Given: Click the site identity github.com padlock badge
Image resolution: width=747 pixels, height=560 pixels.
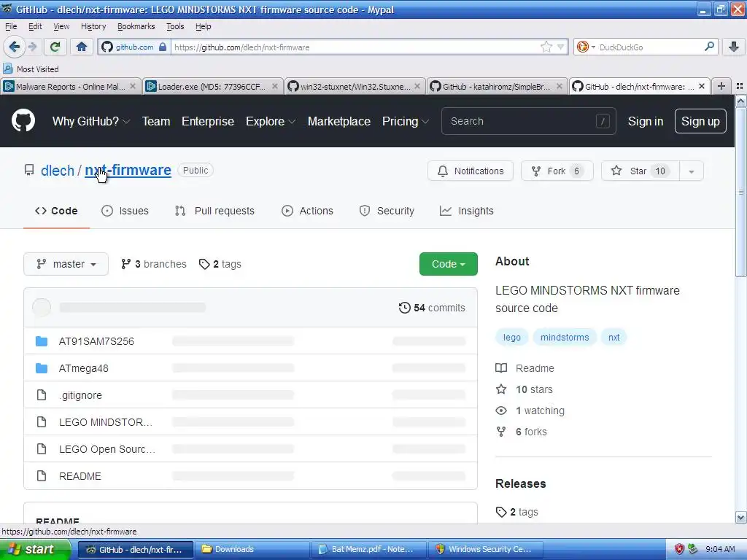Looking at the screenshot, I should [134, 47].
